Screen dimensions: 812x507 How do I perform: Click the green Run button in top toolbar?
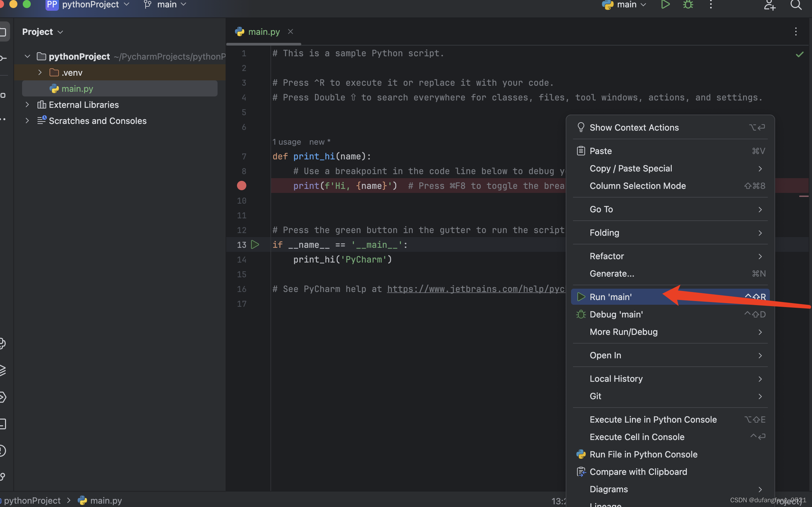665,5
